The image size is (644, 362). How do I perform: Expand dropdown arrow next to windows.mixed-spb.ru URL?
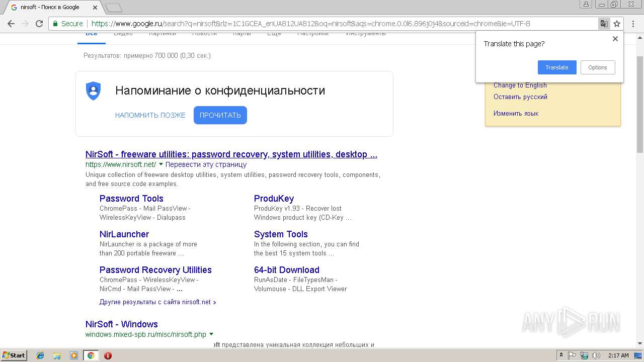[211, 334]
